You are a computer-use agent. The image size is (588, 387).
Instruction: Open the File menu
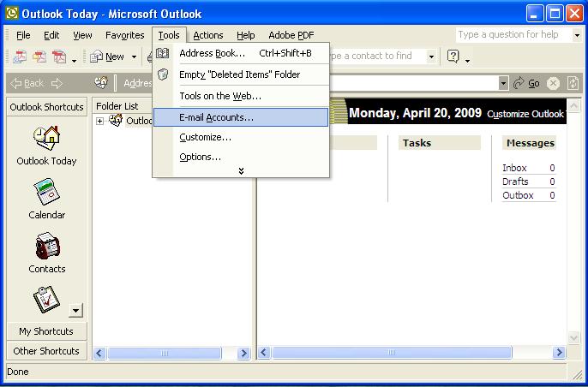click(23, 35)
